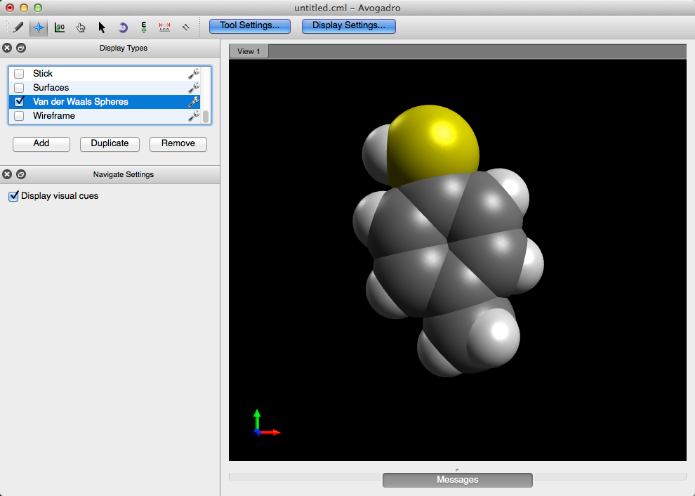Pick the Selection arrow tool

pos(102,27)
